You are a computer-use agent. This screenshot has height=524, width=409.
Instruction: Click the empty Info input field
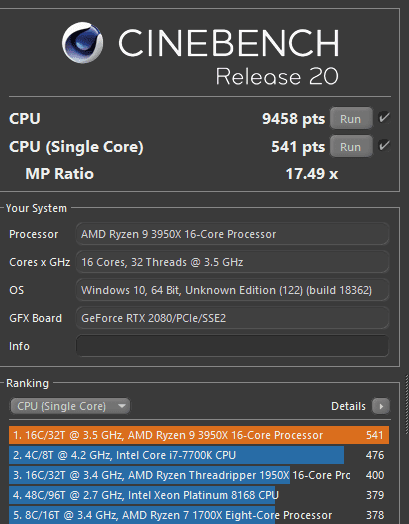tap(233, 346)
